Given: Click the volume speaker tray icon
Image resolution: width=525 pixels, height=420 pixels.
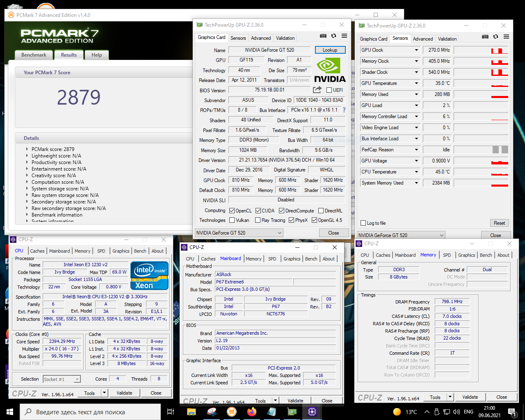Looking at the screenshot, I should [457, 412].
